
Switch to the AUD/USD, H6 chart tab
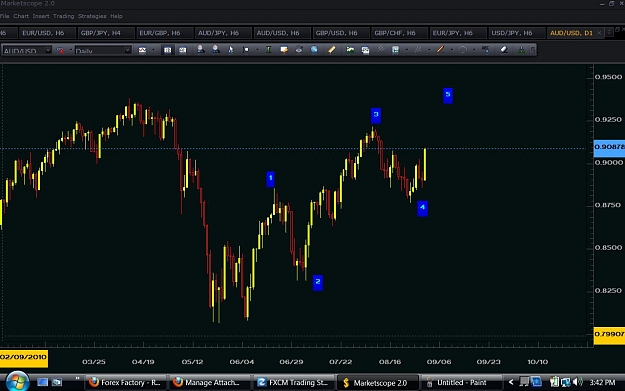click(x=282, y=33)
